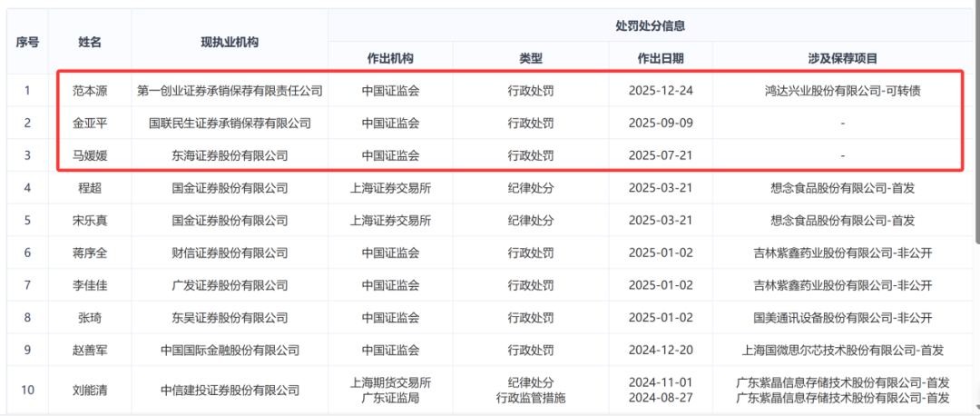Click 中信建投证券股份有限公司 cell
980x416 pixels.
tap(230, 391)
